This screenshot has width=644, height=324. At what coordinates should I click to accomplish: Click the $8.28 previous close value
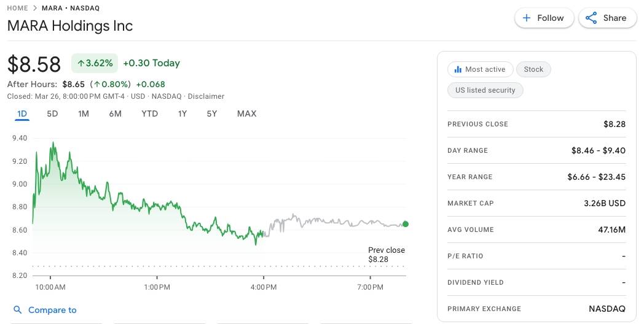(615, 124)
